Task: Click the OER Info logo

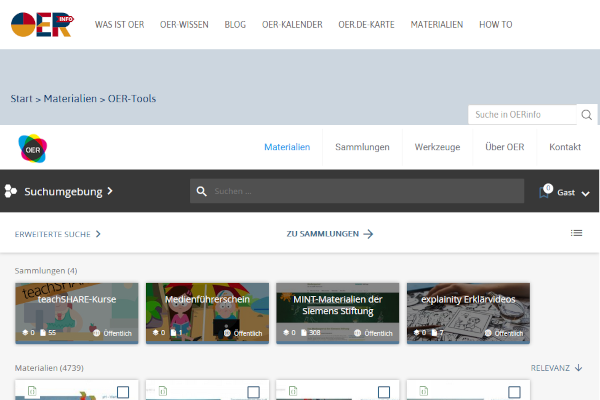Action: click(40, 24)
